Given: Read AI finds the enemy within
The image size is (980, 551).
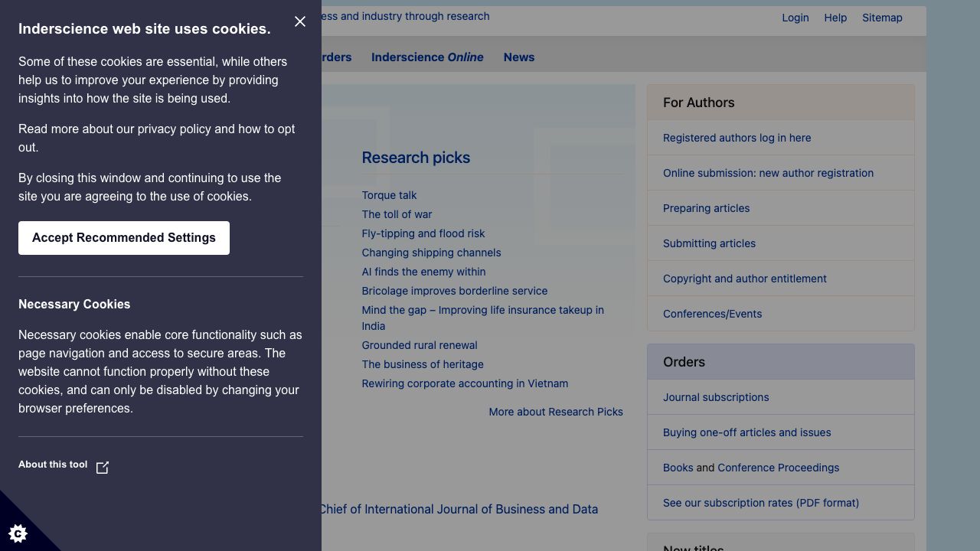Looking at the screenshot, I should pos(423,272).
